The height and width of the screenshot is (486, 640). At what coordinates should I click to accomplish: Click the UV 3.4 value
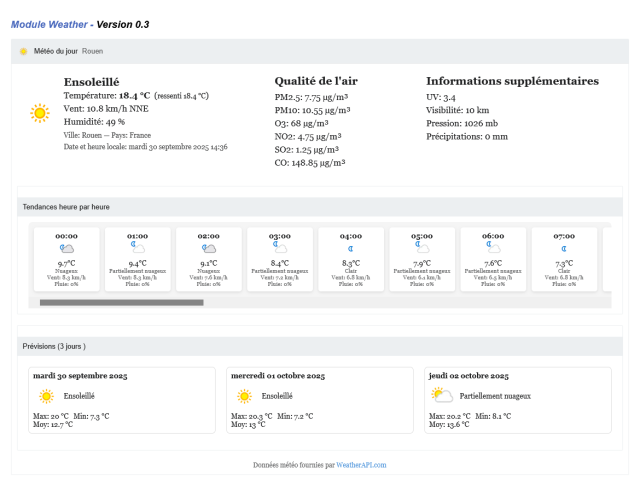[x=441, y=98]
